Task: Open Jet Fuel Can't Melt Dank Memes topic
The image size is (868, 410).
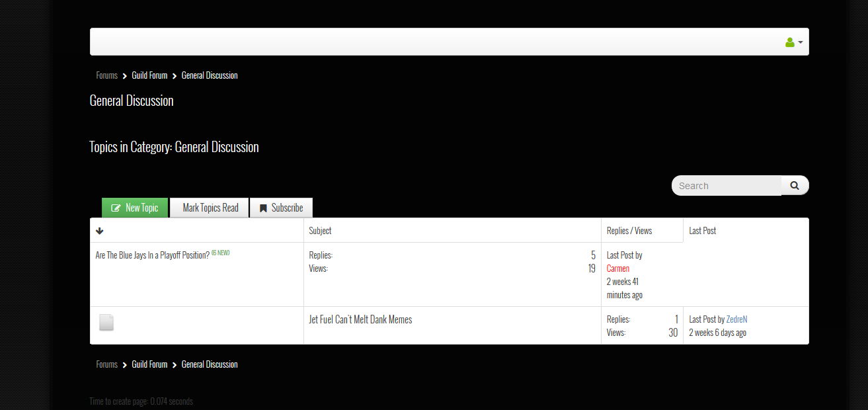Action: pos(360,319)
